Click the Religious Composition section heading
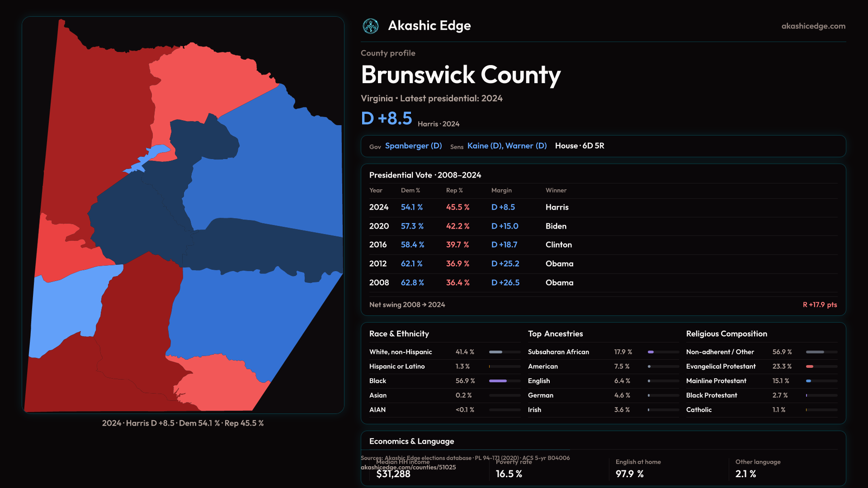This screenshot has width=868, height=488. (x=726, y=334)
